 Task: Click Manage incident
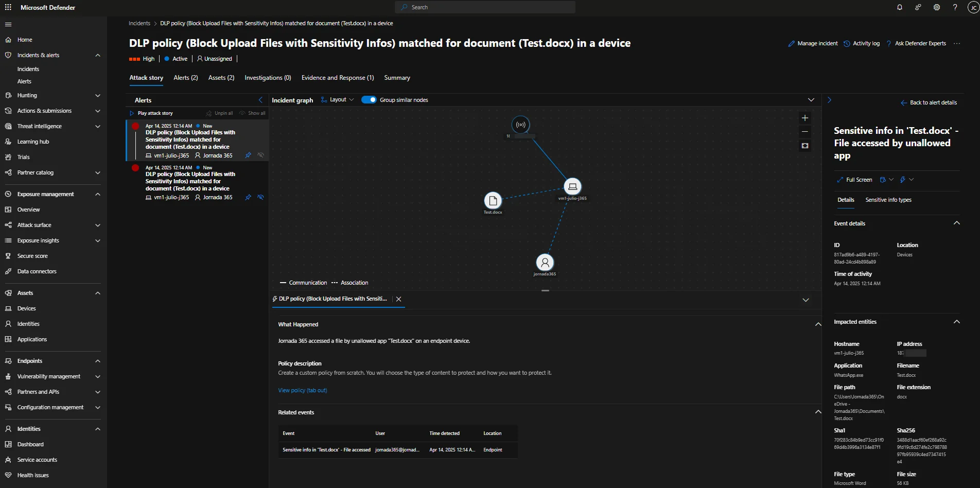813,43
